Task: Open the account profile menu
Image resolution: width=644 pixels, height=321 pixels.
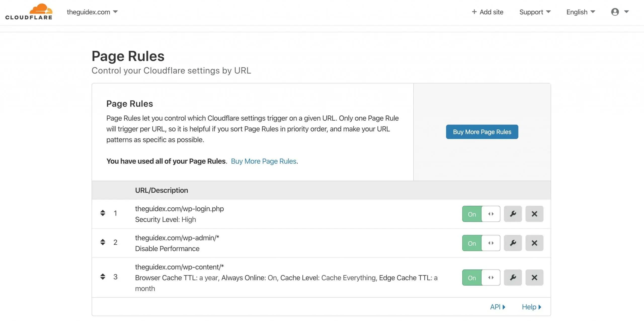Action: (x=616, y=12)
